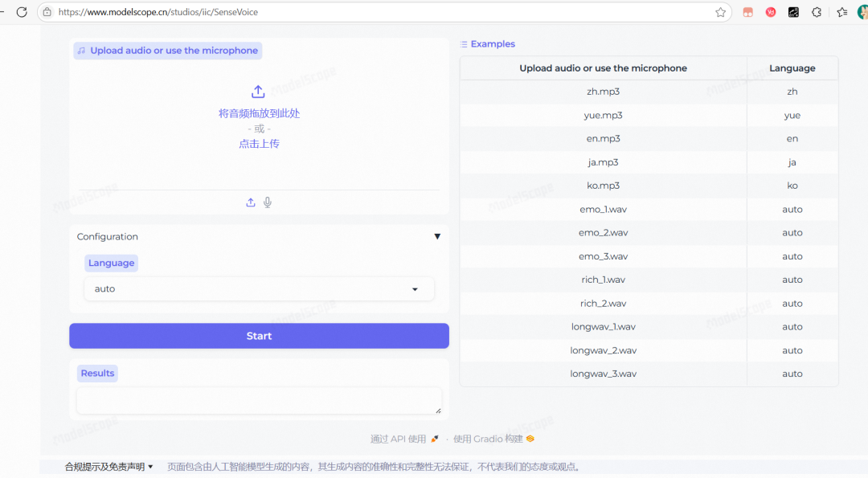Click the 点击上传 upload link
The width and height of the screenshot is (868, 478).
[x=258, y=145]
